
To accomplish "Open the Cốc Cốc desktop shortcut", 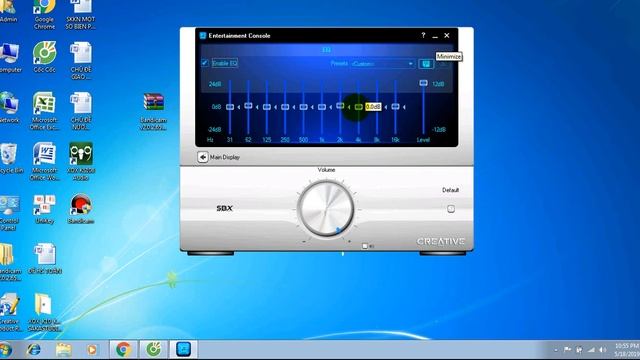I will pyautogui.click(x=44, y=57).
